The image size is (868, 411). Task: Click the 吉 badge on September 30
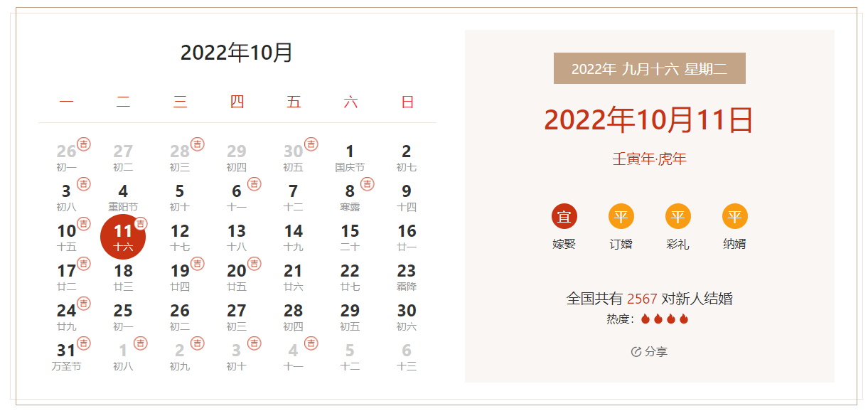pos(311,144)
